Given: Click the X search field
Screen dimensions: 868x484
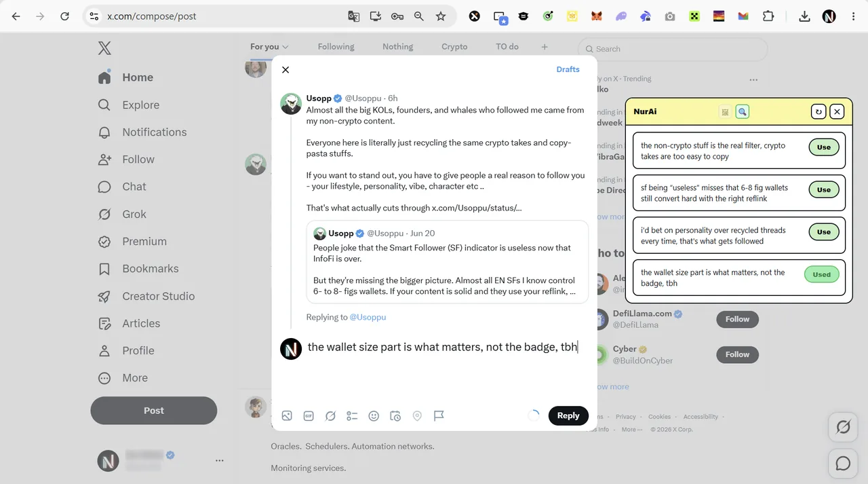Looking at the screenshot, I should coord(673,49).
